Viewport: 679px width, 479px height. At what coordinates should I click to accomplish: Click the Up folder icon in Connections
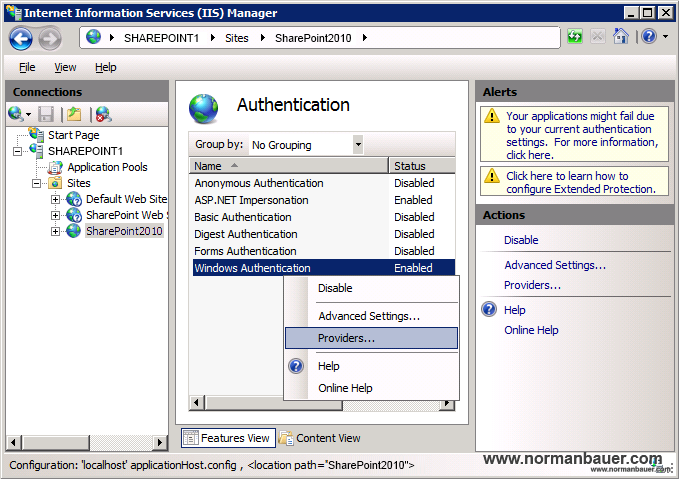[74, 114]
